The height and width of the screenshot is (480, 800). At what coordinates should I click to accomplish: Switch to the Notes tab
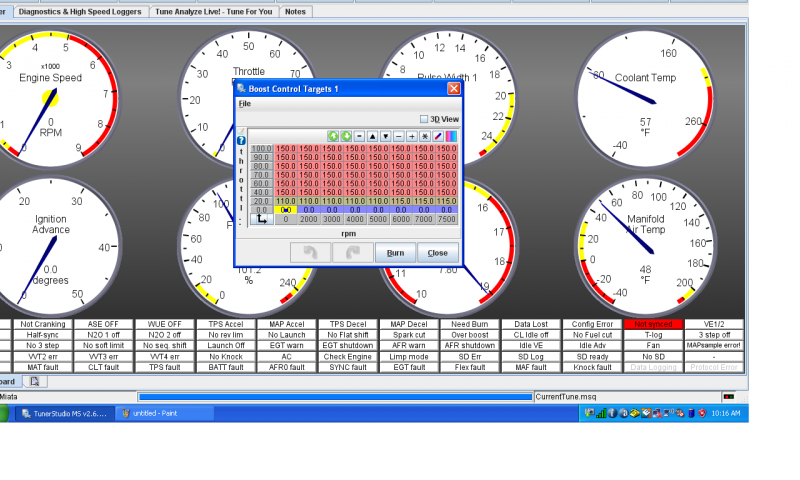[295, 12]
